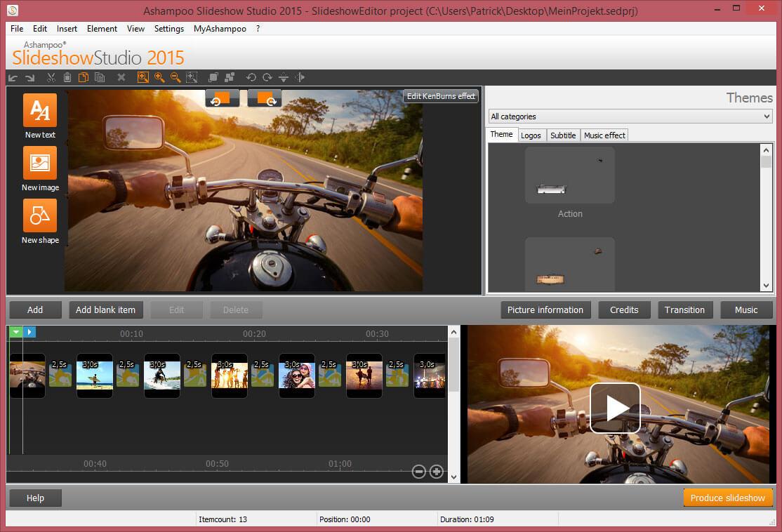Click the Flip horizontal icon

pyautogui.click(x=300, y=77)
